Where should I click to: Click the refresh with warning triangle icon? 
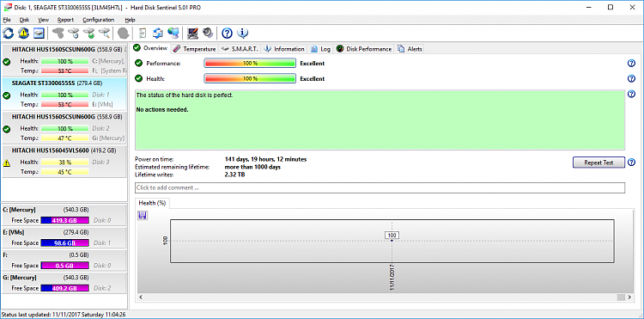(x=24, y=33)
